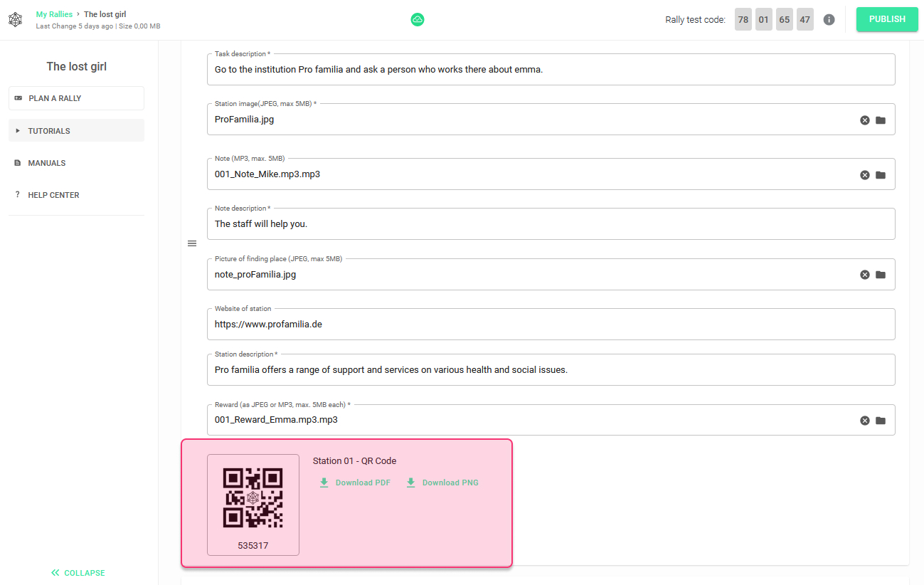Clear the 001_Note_Mike.mp3.mp3 note file
The image size is (924, 585).
[x=865, y=175]
